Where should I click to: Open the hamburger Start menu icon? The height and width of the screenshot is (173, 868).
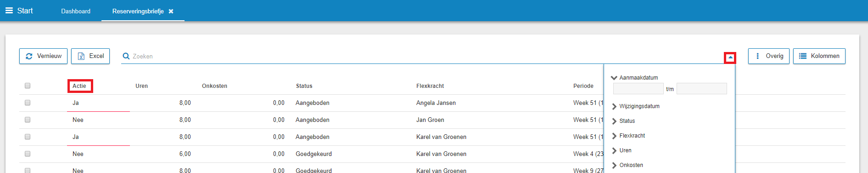point(9,11)
